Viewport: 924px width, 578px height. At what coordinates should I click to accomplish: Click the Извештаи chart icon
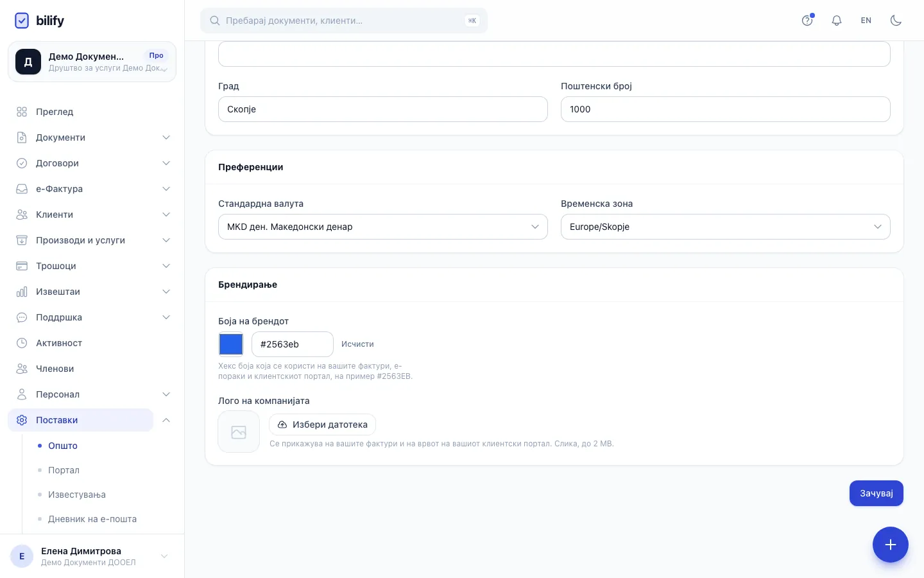click(22, 292)
